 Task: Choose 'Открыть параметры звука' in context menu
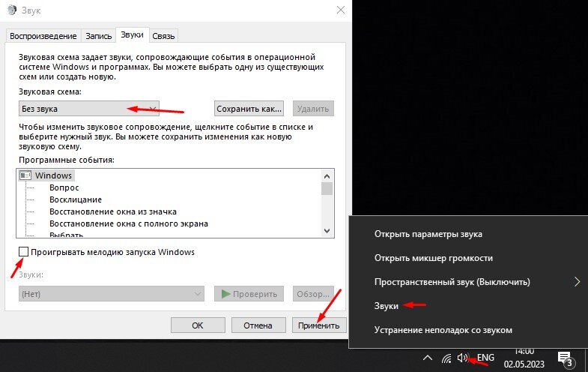point(428,234)
